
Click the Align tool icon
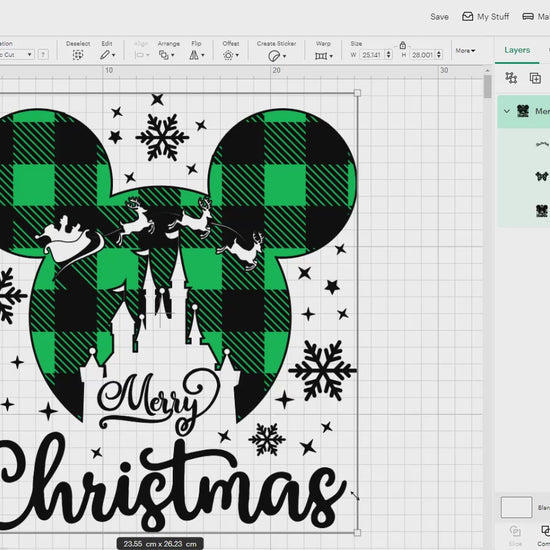(x=139, y=55)
